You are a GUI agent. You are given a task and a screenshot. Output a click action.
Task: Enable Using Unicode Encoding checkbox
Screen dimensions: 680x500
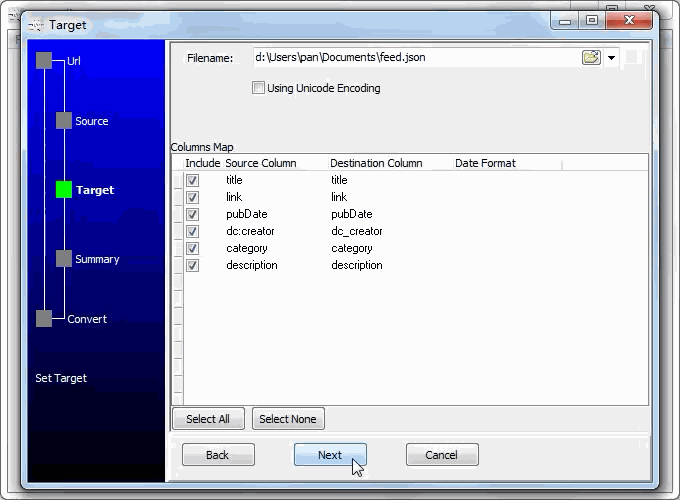(x=259, y=88)
